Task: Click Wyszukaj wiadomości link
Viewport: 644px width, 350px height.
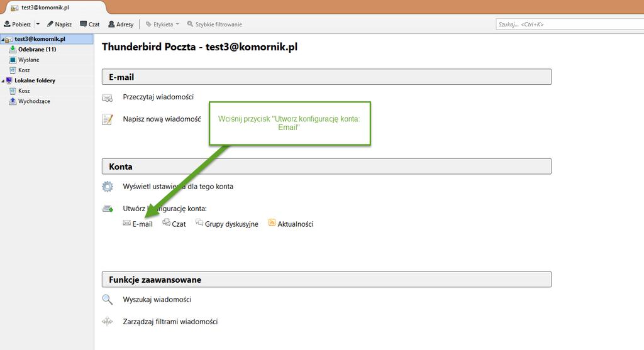Action: (x=157, y=300)
